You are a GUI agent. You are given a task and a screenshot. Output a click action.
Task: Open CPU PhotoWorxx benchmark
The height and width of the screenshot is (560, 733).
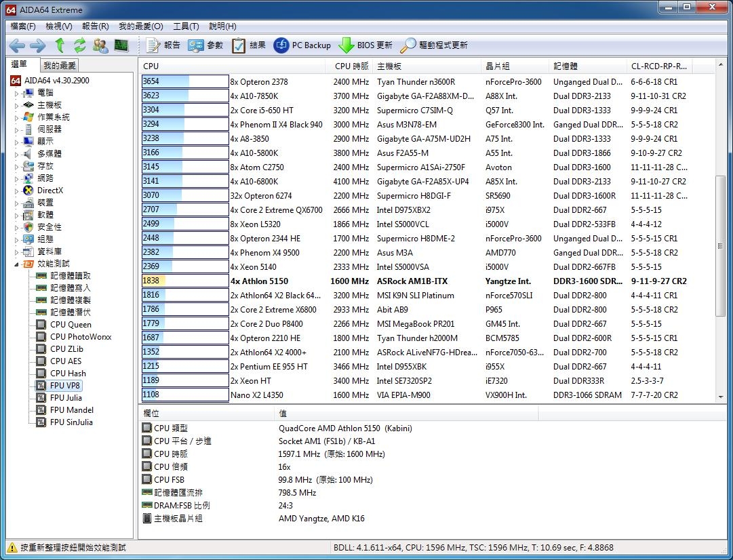(81, 336)
